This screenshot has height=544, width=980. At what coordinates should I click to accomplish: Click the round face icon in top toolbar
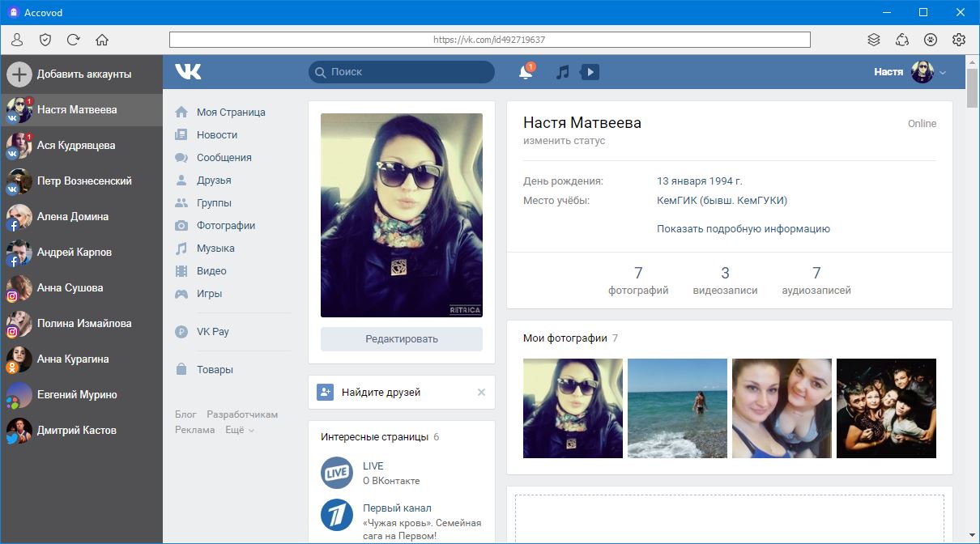click(931, 40)
